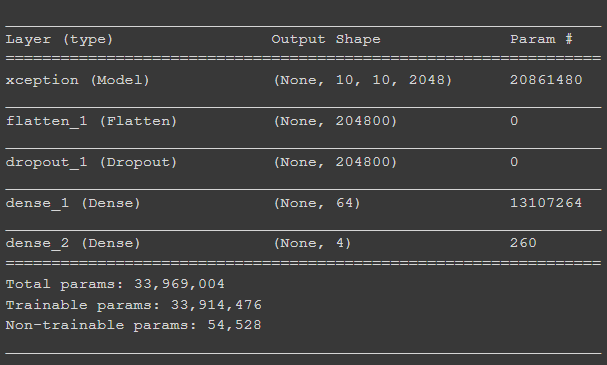Click dropout_1 output shape (None, 204800)
Image resolution: width=607 pixels, height=365 pixels.
pos(335,162)
